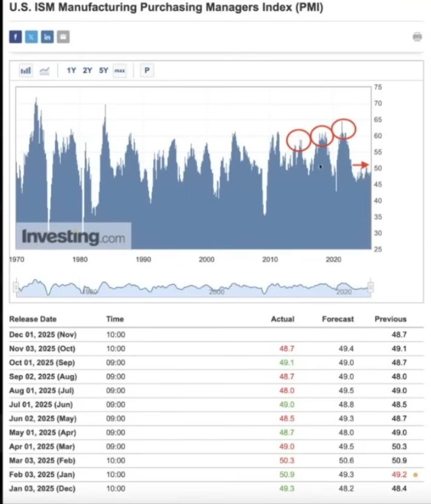The width and height of the screenshot is (431, 504).
Task: Switch to line chart view
Action: pos(45,71)
